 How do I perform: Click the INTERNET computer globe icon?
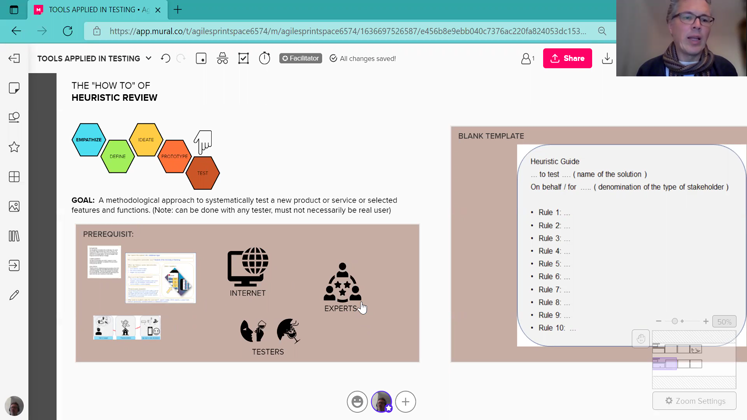point(248,267)
